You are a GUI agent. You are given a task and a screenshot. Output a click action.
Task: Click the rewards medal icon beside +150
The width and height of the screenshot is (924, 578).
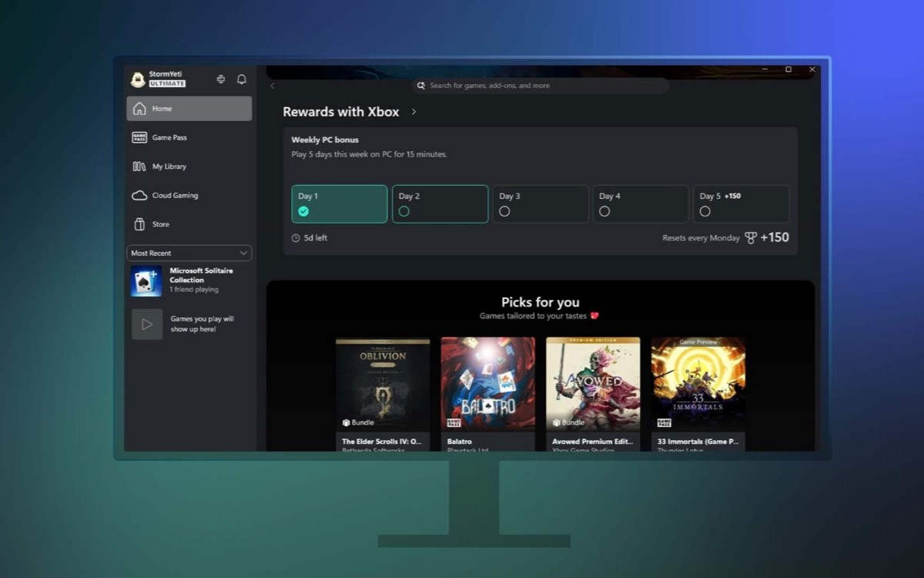click(751, 238)
